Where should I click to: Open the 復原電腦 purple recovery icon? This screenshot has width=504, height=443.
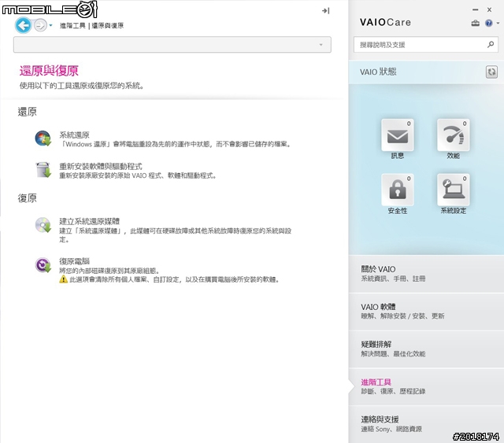coord(43,265)
